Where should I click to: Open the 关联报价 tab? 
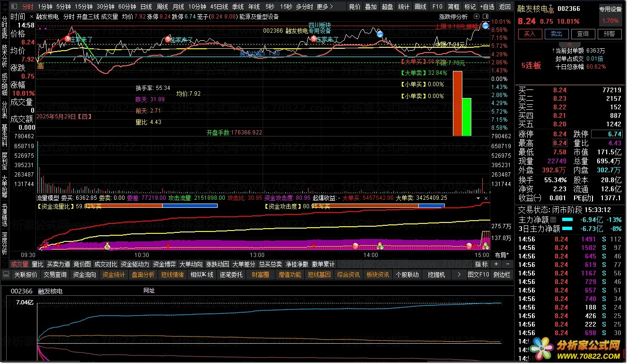point(26,275)
